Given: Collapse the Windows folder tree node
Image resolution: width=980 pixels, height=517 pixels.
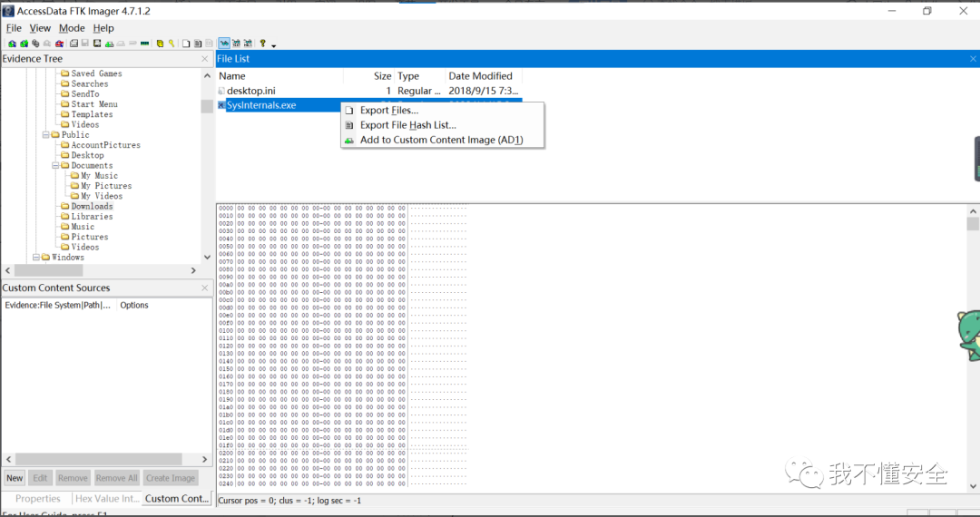Looking at the screenshot, I should pyautogui.click(x=35, y=258).
